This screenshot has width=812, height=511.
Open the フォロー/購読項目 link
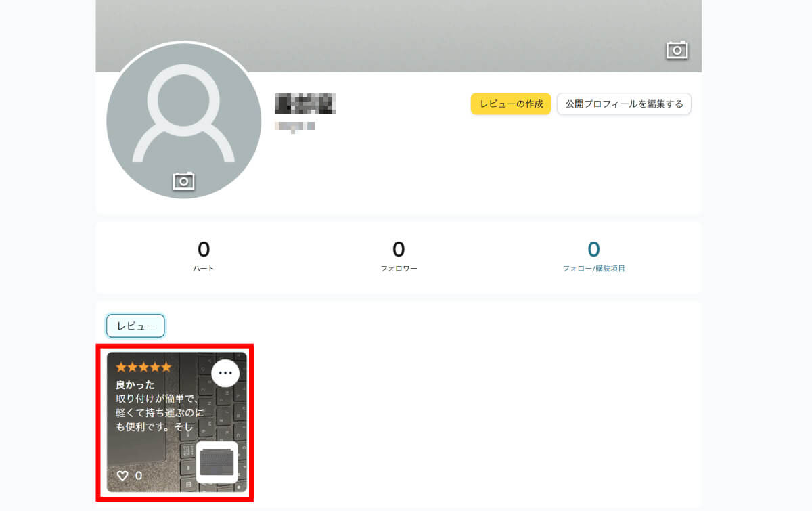coord(593,269)
